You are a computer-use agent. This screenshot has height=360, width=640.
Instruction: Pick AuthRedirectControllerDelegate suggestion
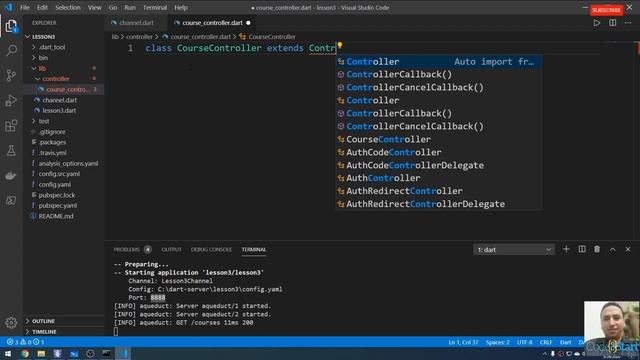pyautogui.click(x=438, y=204)
